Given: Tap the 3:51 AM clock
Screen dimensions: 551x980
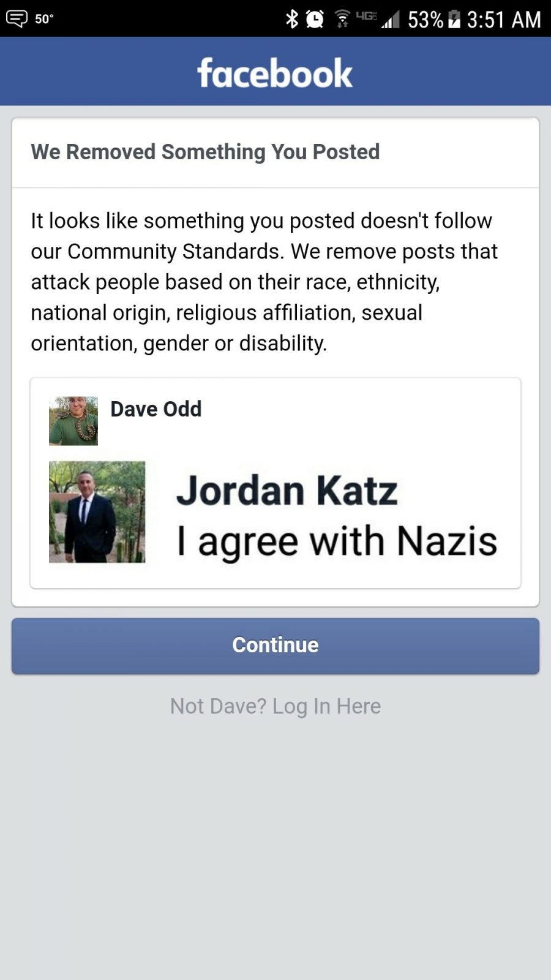Looking at the screenshot, I should 504,20.
